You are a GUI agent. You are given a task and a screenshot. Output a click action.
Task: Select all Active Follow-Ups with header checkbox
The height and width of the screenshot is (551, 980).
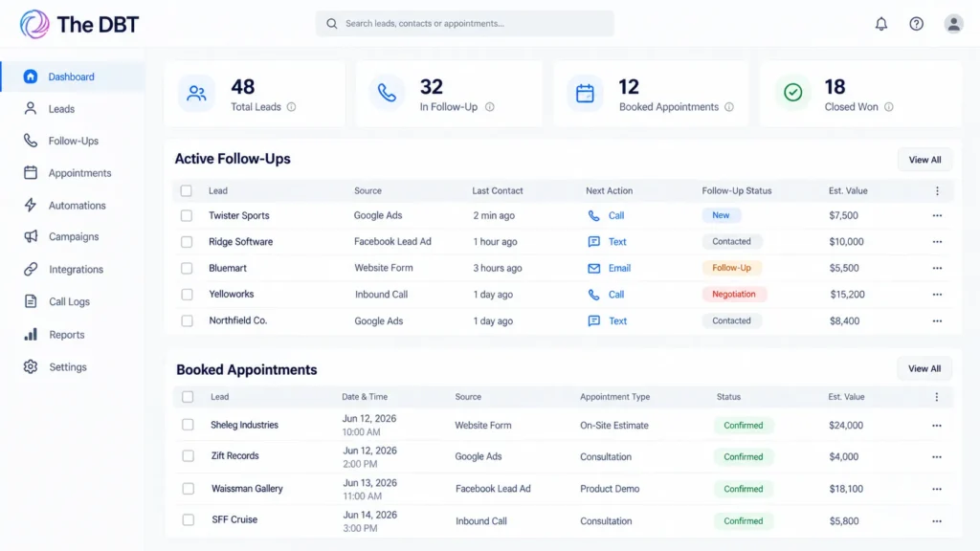187,191
